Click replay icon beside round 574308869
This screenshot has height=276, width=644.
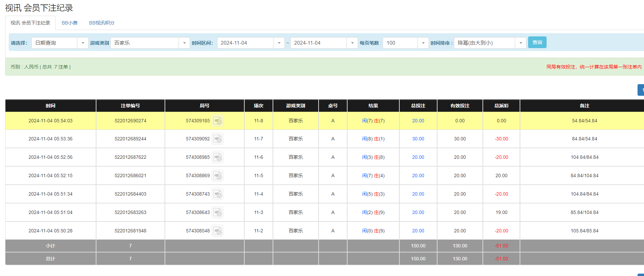[x=217, y=176]
